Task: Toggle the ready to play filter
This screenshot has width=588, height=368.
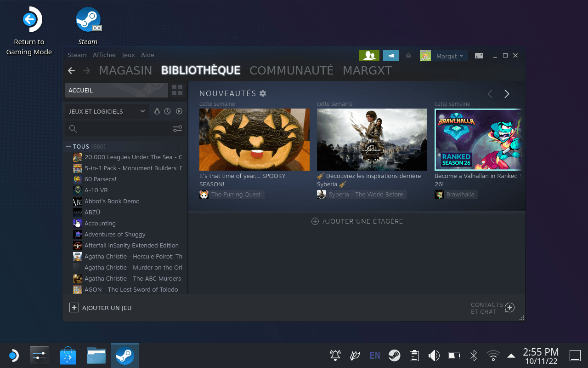Action: coord(179,111)
